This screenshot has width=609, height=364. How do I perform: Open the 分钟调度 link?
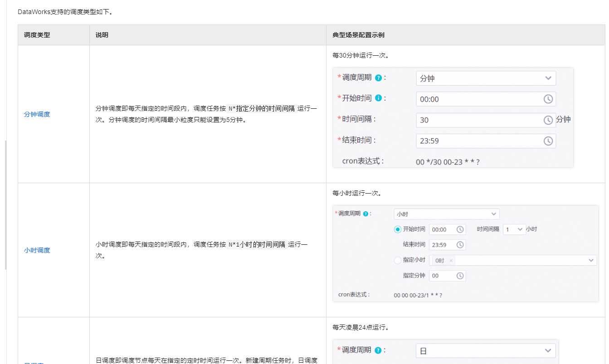(x=37, y=114)
